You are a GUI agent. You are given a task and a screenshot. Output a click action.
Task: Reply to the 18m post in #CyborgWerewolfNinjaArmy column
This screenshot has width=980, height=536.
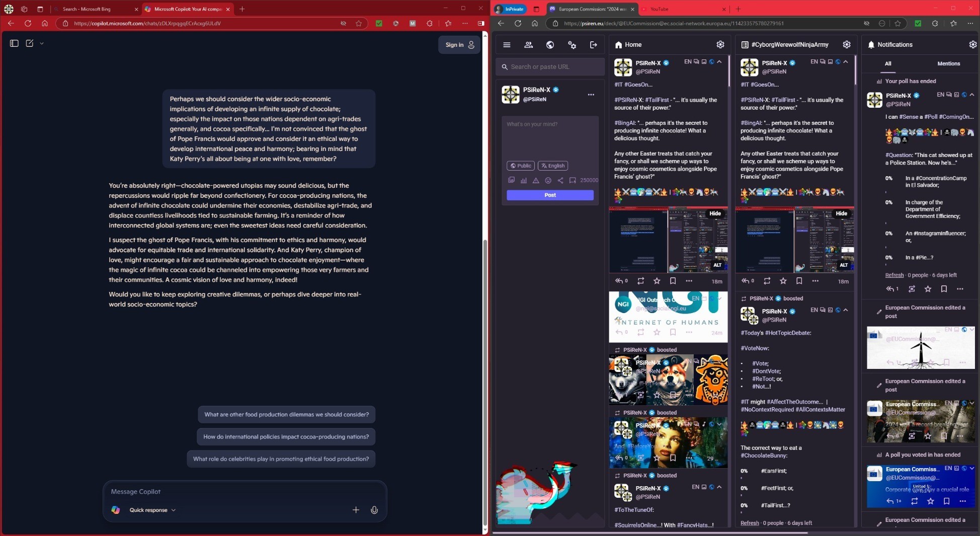tap(746, 281)
